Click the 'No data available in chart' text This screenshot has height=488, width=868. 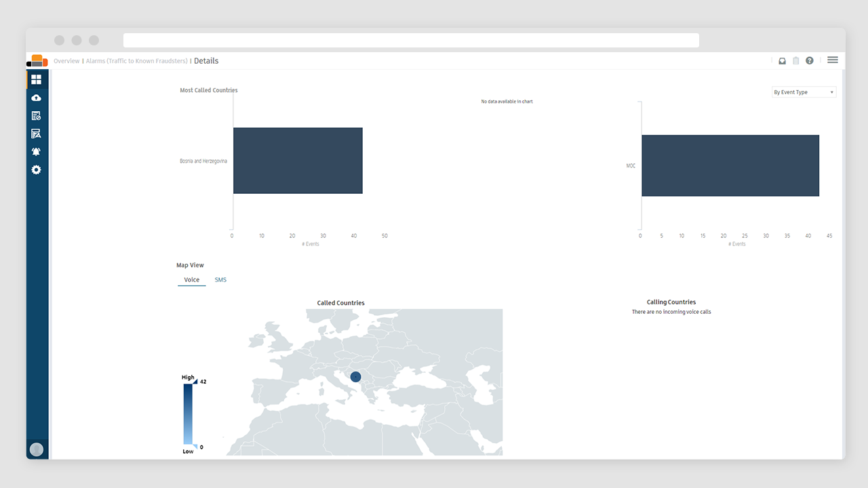tap(507, 102)
